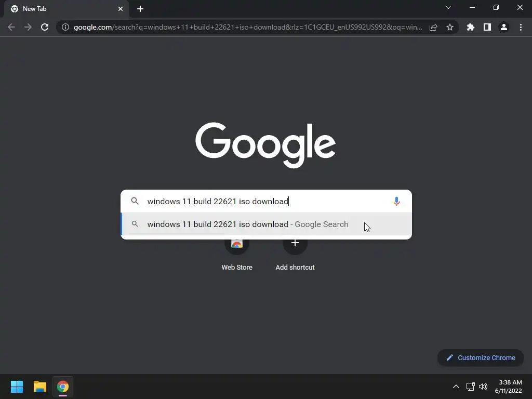Show hidden icons tray chevron
Viewport: 532px width, 399px height.
click(456, 387)
